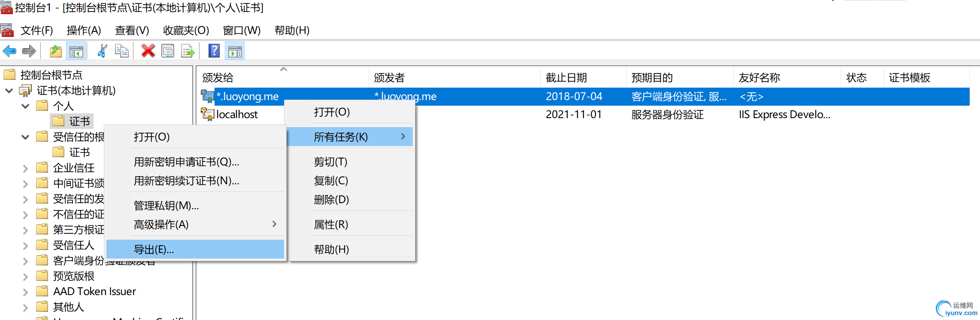
Task: Sort by the 颁发者 column header
Action: click(455, 77)
